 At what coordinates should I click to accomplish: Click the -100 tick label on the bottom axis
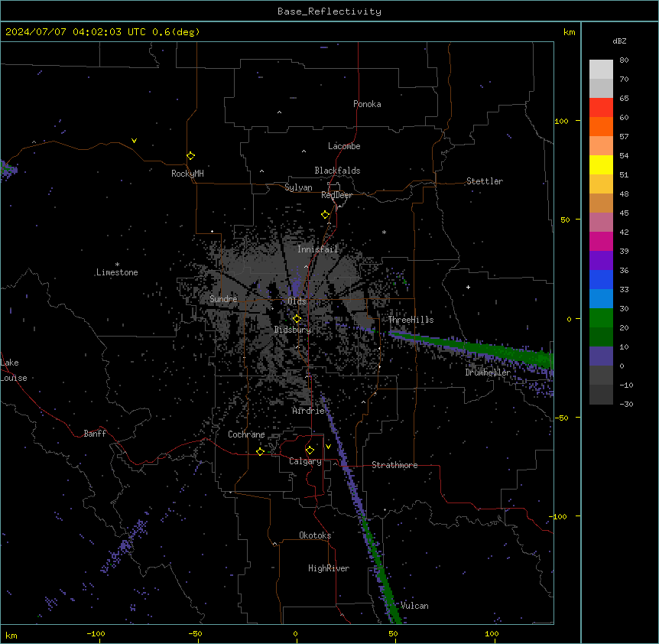96,633
